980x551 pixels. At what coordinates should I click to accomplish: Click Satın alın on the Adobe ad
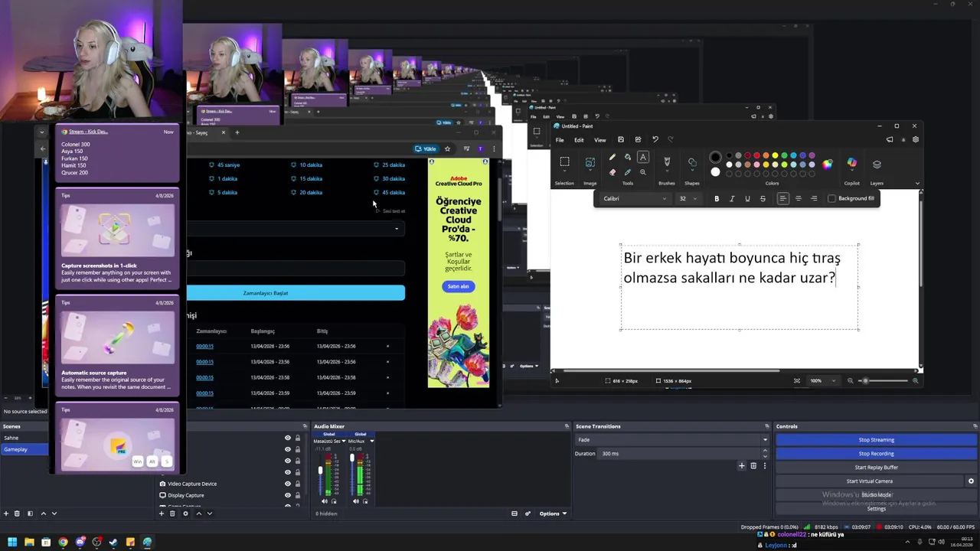click(x=458, y=286)
